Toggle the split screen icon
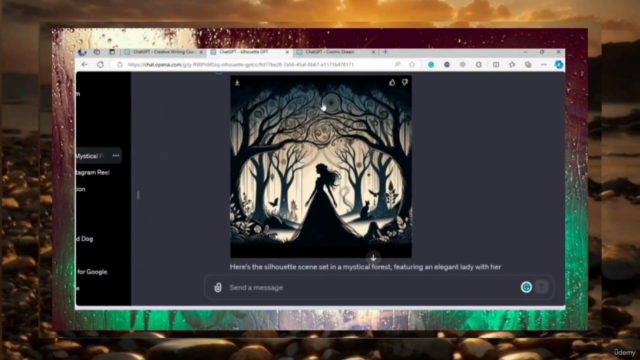Image resolution: width=640 pixels, height=360 pixels. tap(496, 64)
